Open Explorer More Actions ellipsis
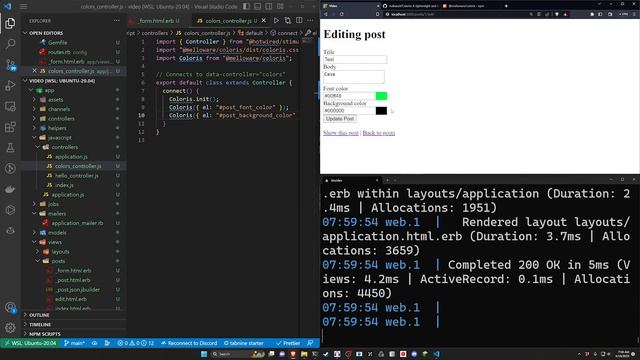The image size is (640, 360). click(117, 20)
